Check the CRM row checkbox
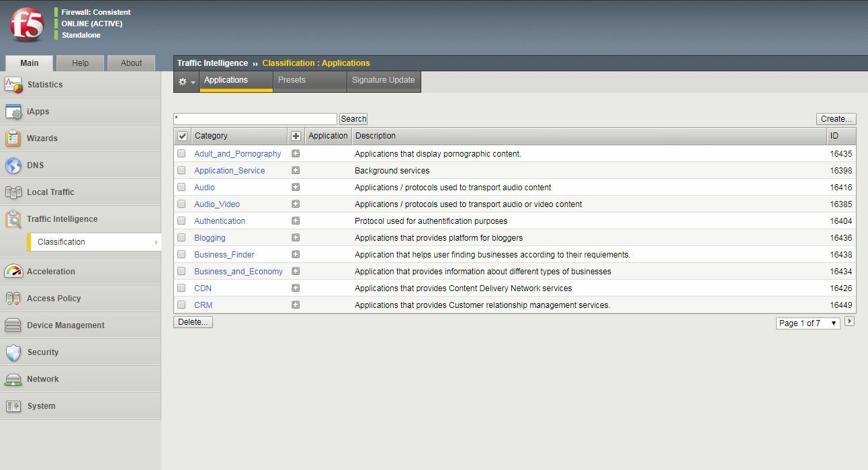This screenshot has height=470, width=868. tap(181, 305)
